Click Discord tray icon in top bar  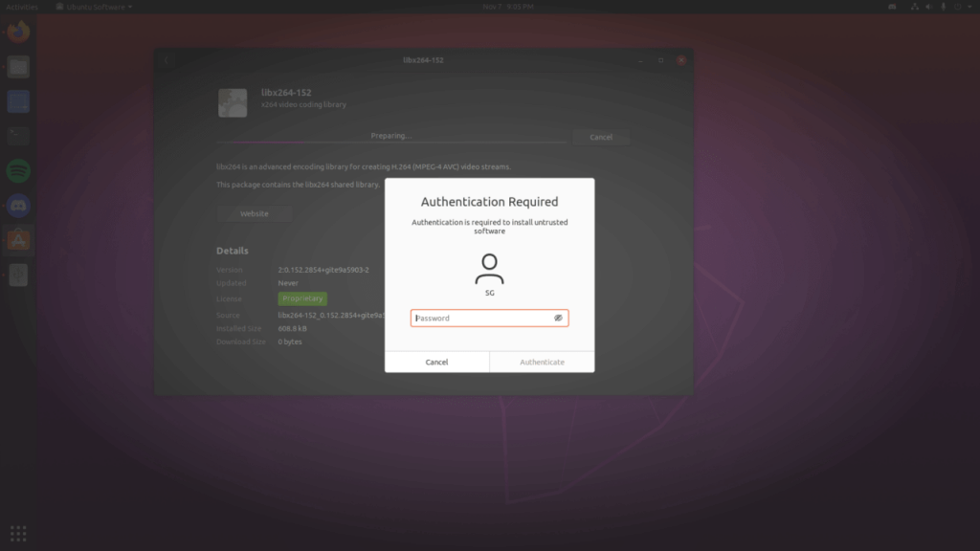[892, 7]
